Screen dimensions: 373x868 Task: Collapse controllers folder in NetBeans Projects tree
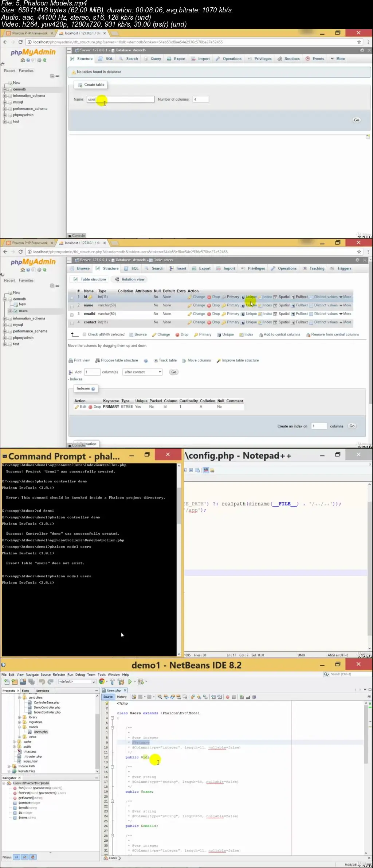pos(19,698)
